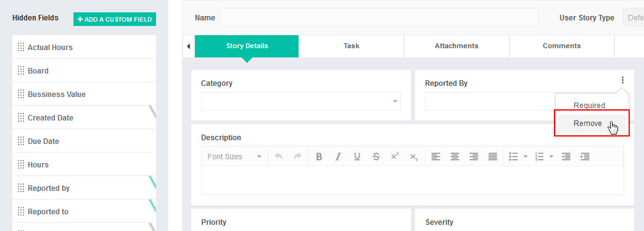Click Add A Custom Field button
The image size is (644, 231).
[x=115, y=19]
